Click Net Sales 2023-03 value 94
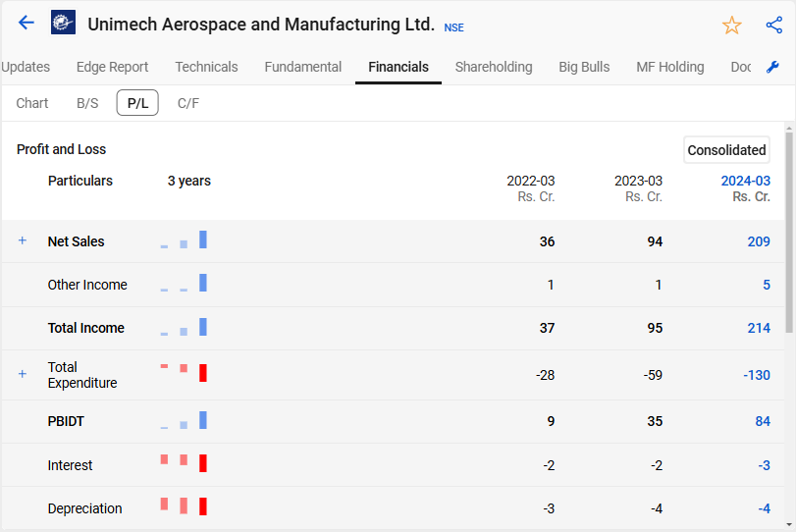Viewport: 796px width, 532px height. [655, 241]
